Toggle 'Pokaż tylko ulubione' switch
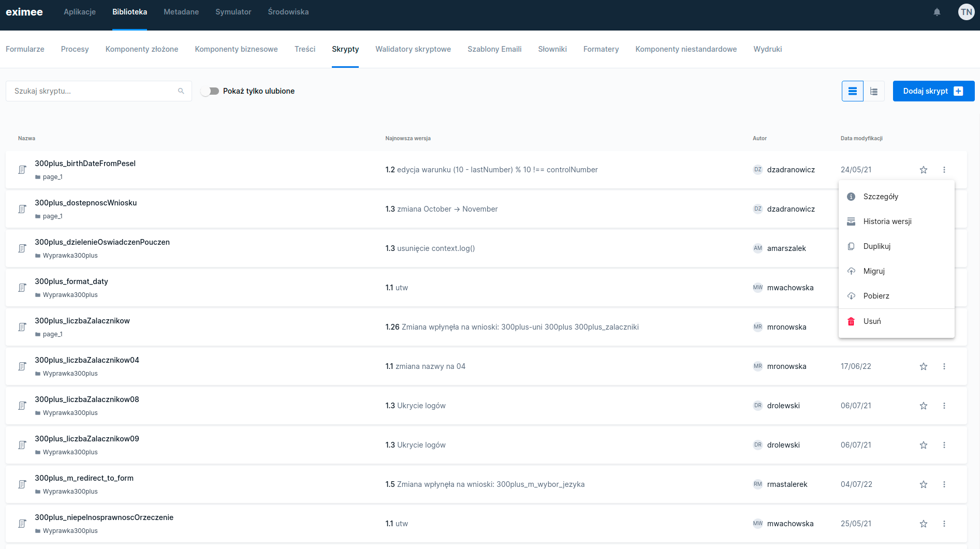 [x=210, y=91]
